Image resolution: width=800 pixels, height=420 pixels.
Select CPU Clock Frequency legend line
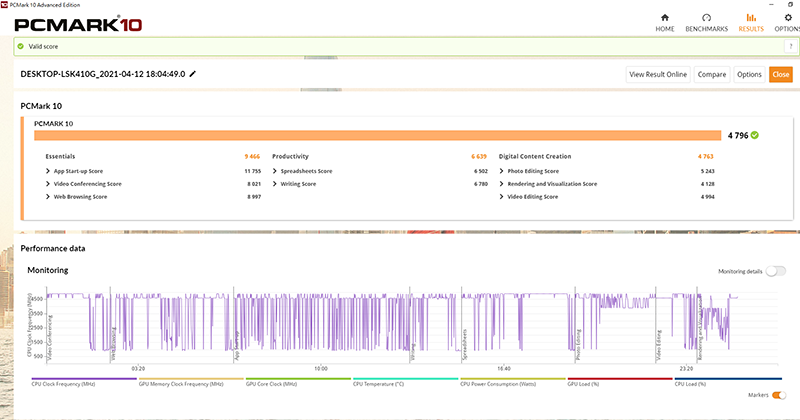[x=84, y=381]
